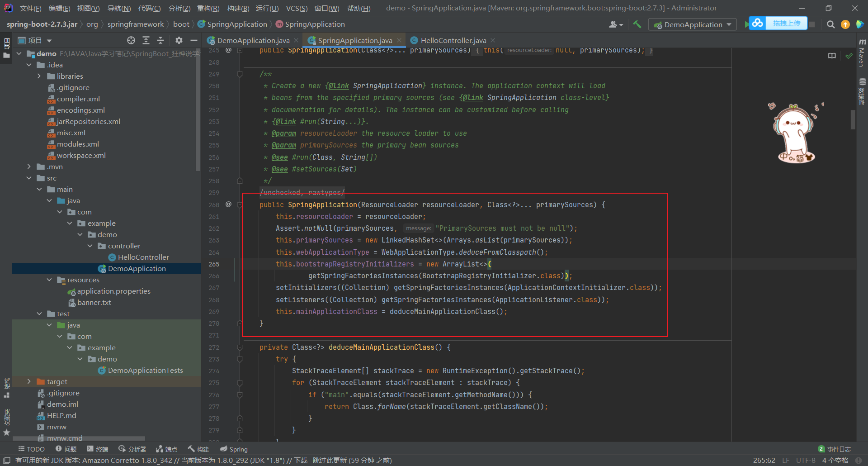Collapse the src folder
The height and width of the screenshot is (466, 868).
pos(29,178)
